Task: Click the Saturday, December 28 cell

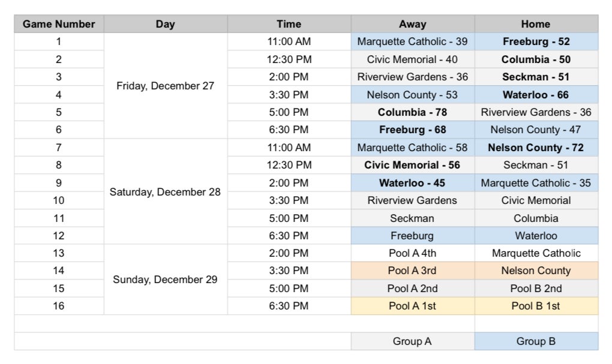Action: 166,192
